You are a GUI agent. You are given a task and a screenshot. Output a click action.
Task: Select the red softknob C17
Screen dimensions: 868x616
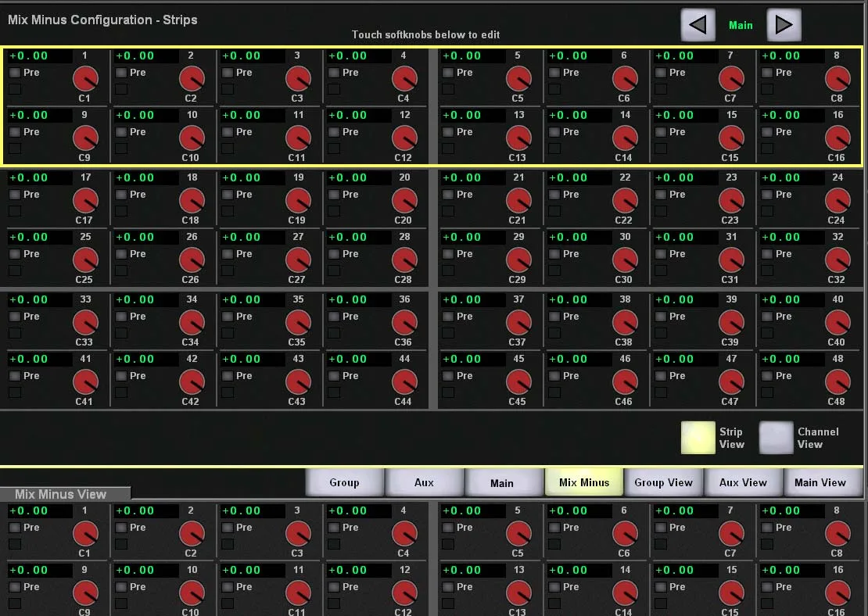click(85, 200)
